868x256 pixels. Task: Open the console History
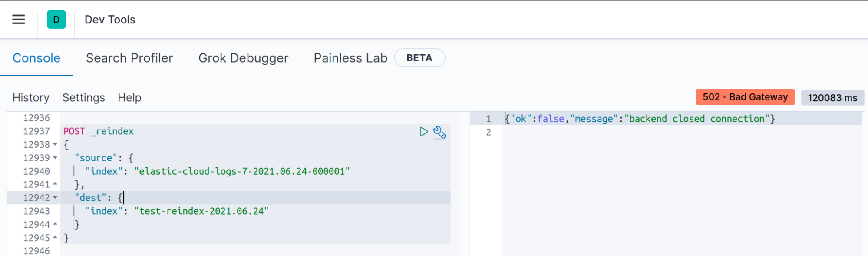31,98
